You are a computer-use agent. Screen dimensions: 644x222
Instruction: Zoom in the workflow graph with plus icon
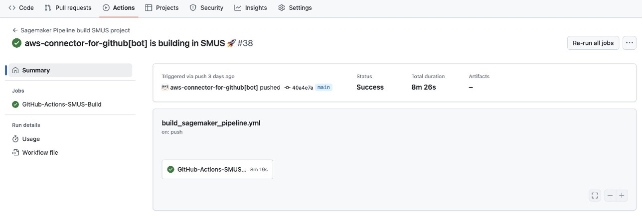tap(622, 196)
